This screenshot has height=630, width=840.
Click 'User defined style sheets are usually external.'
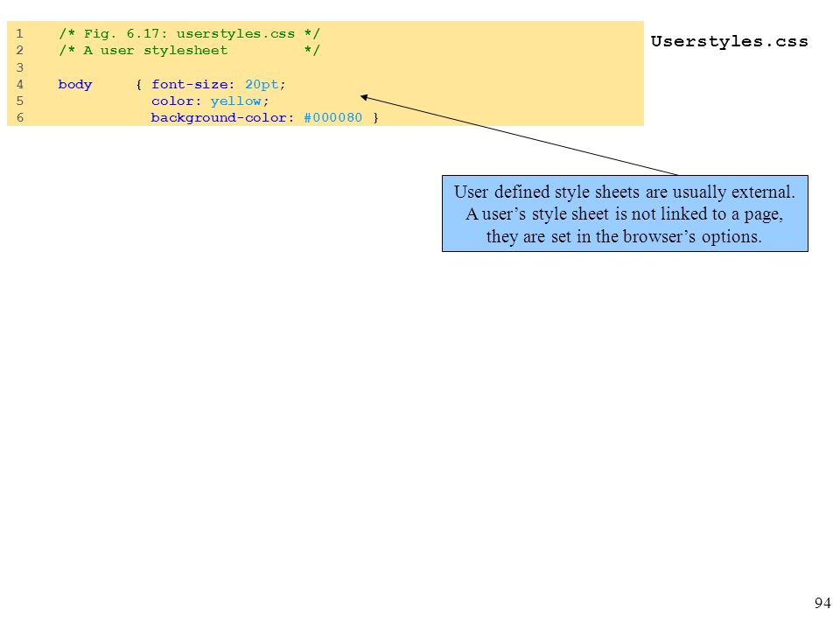pos(625,192)
